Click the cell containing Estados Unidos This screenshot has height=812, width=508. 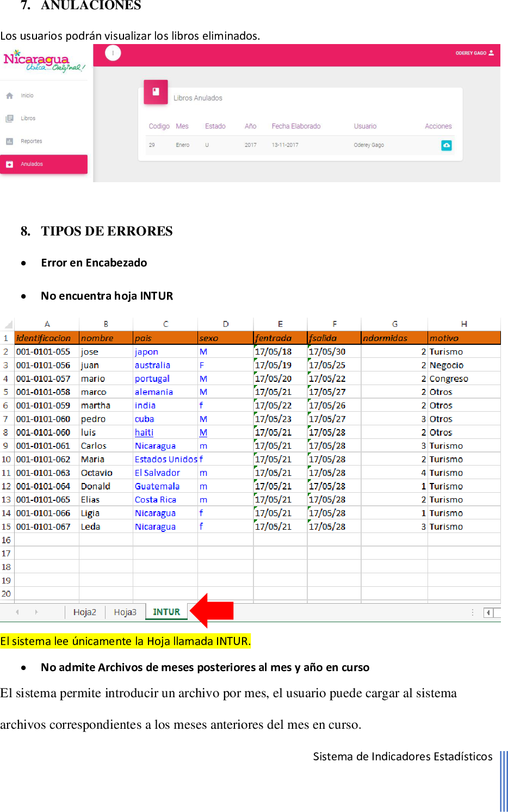click(x=165, y=459)
